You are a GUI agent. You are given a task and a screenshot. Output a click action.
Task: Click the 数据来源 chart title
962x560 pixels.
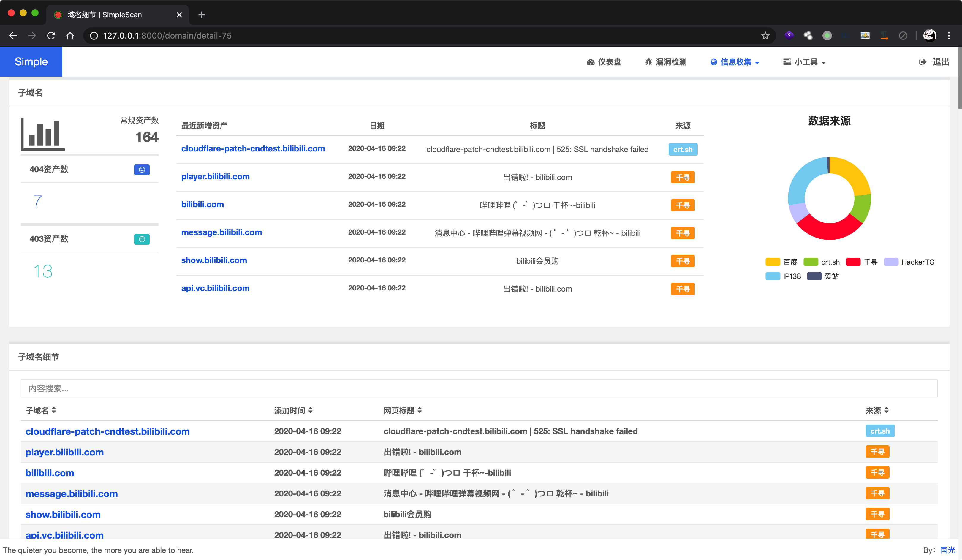[829, 121]
